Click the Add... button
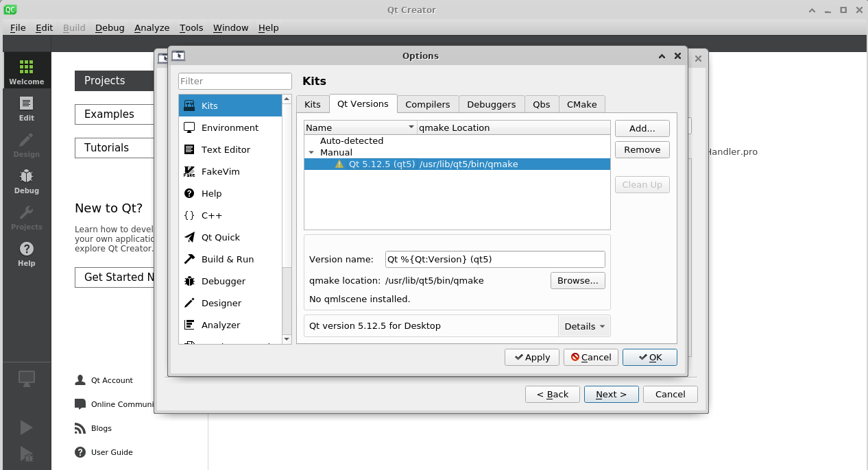Image resolution: width=868 pixels, height=470 pixels. 642,128
